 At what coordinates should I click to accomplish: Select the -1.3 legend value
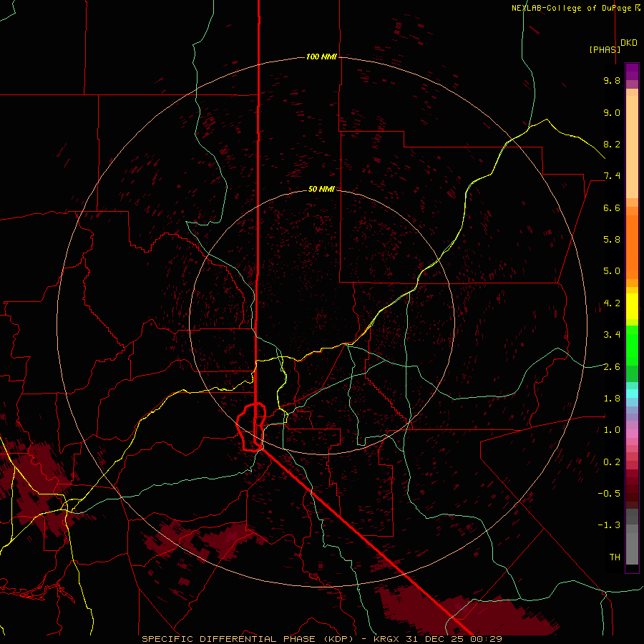[x=609, y=525]
